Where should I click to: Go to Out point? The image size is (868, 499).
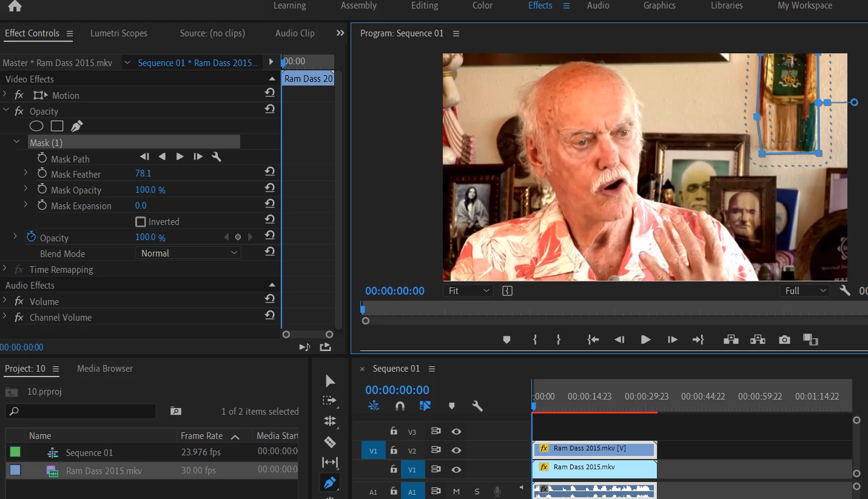698,340
